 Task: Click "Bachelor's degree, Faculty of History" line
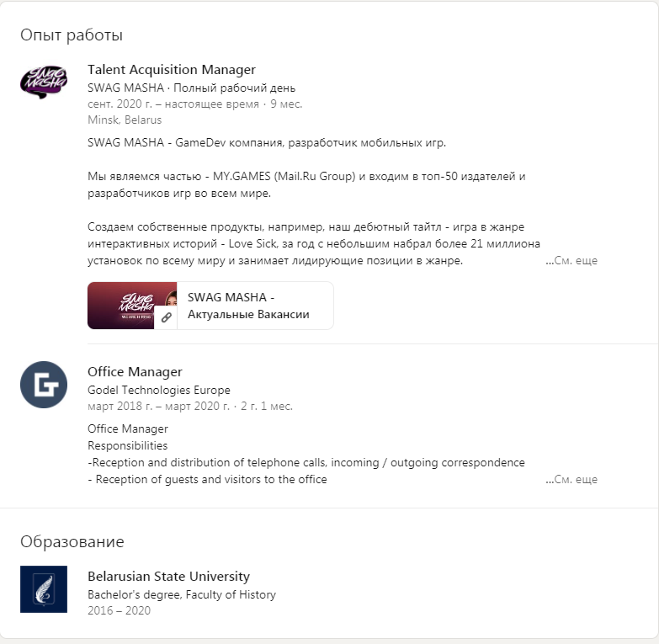[x=182, y=594]
